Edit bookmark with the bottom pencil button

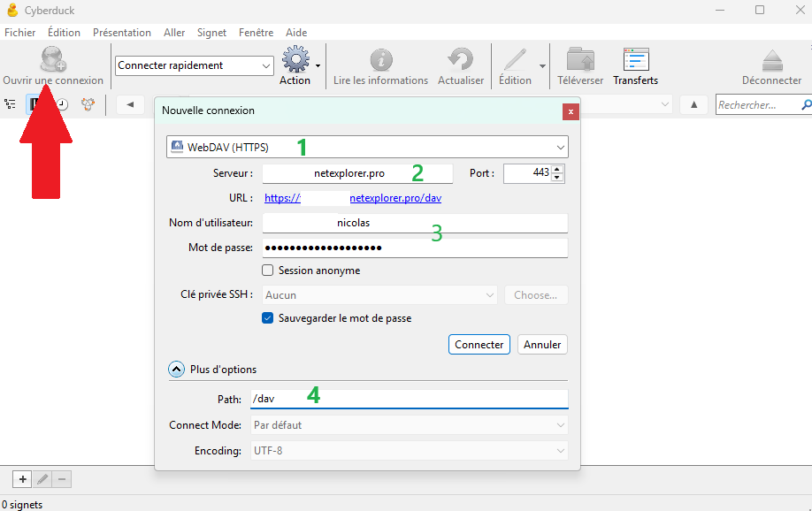42,479
